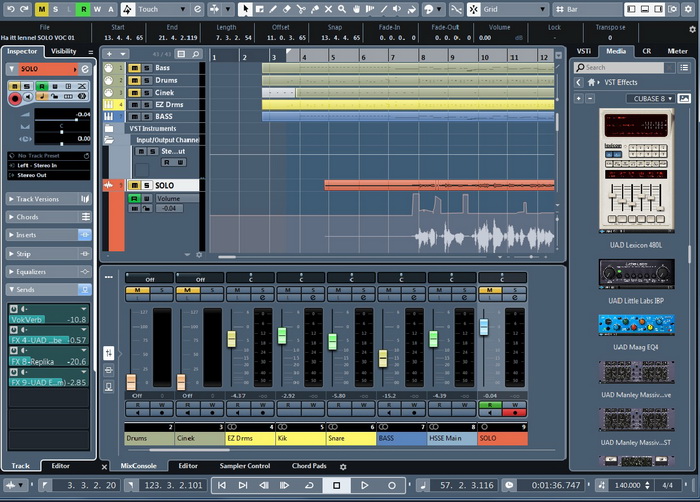Enable record on SOLO track in inspector
This screenshot has width=700, height=502.
click(x=15, y=99)
